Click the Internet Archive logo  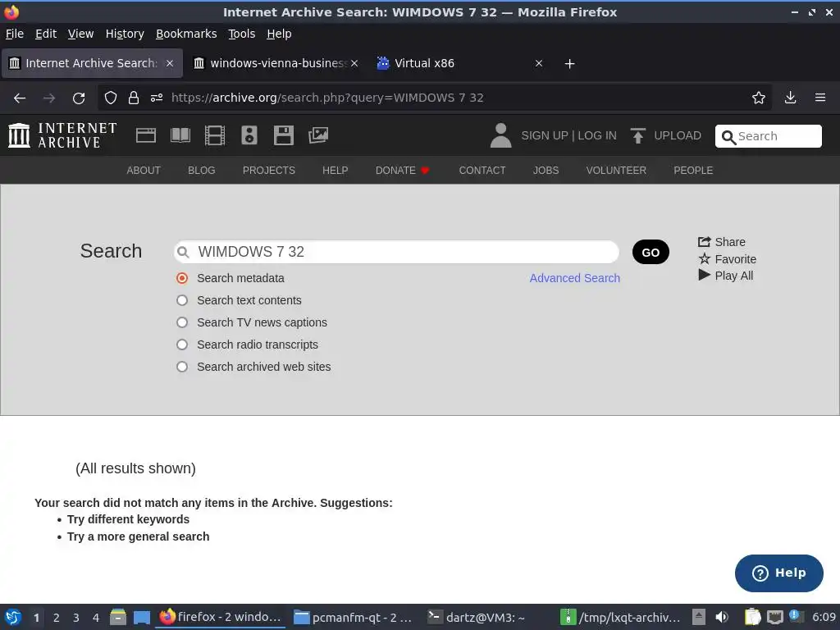point(62,135)
